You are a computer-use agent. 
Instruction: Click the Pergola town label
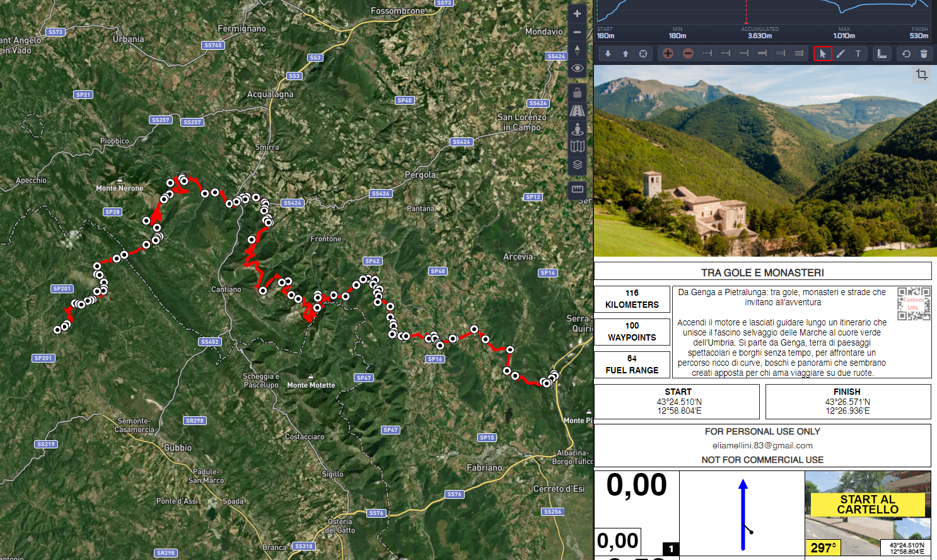420,175
